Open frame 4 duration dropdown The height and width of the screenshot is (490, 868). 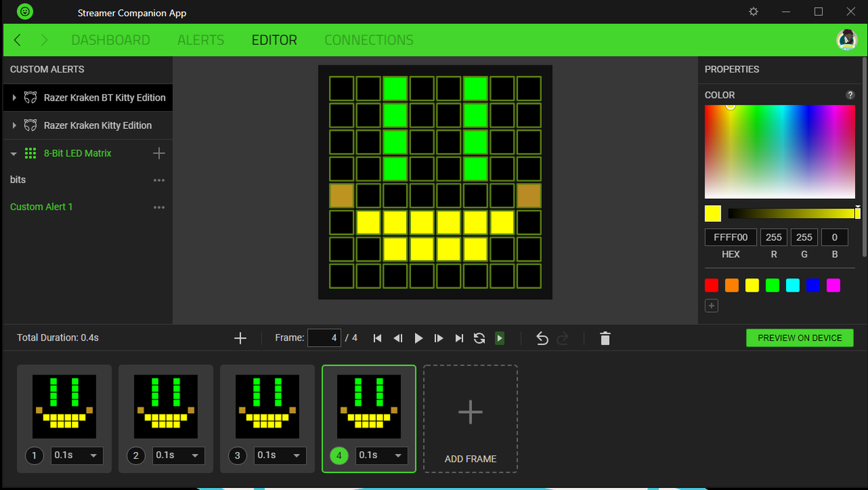click(382, 455)
